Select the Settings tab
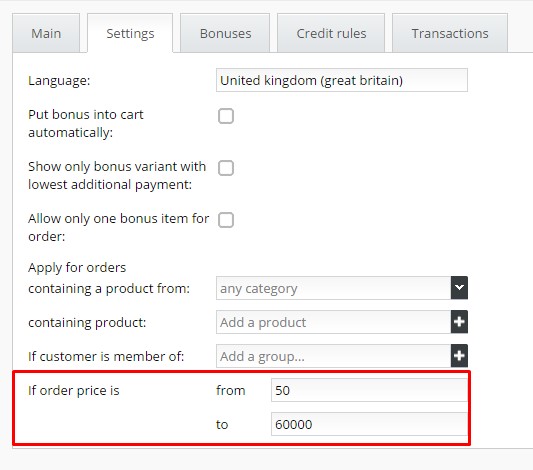This screenshot has width=533, height=470. tap(130, 33)
